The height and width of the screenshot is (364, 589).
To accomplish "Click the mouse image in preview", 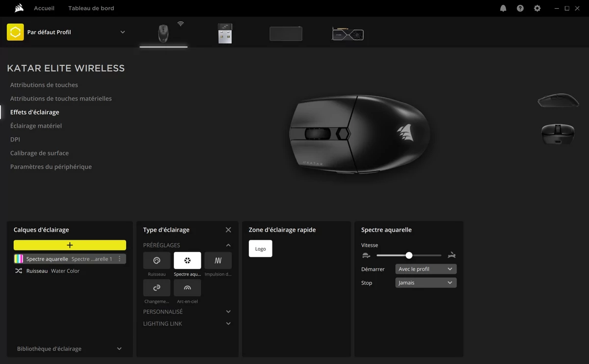I will [360, 135].
